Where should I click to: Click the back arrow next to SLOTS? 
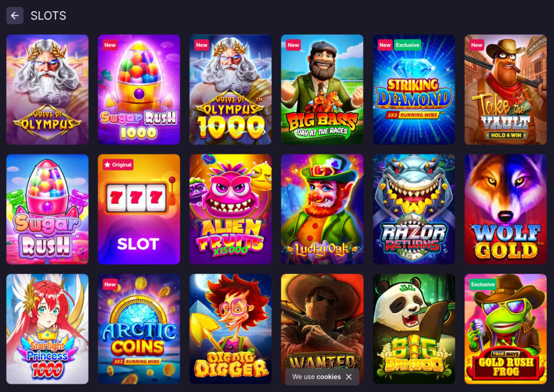(x=15, y=15)
